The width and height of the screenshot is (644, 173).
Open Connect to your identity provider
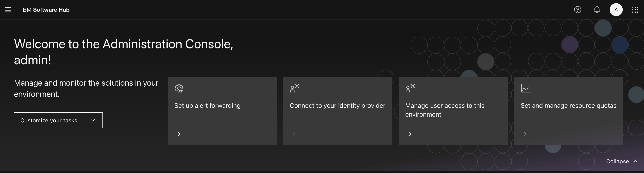(x=338, y=106)
